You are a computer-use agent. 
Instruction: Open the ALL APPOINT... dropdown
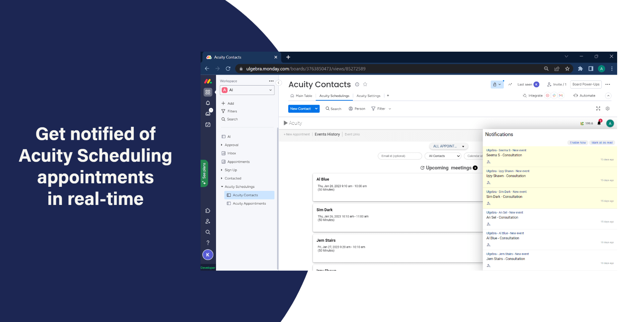[449, 146]
